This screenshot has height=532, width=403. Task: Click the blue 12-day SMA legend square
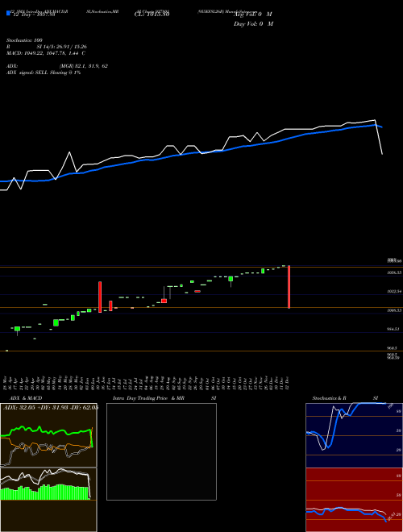click(x=8, y=13)
